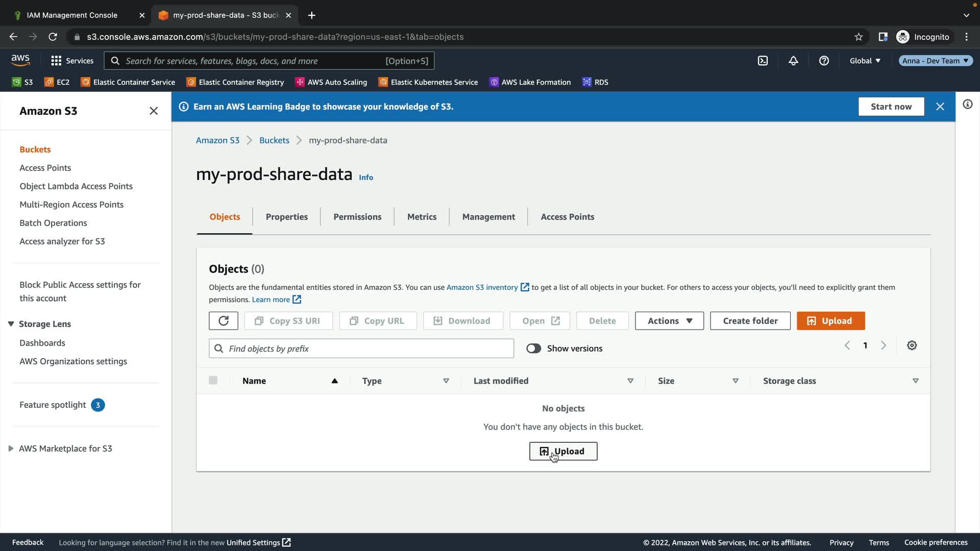Open the help question mark icon
The width and height of the screenshot is (980, 551).
point(824,61)
